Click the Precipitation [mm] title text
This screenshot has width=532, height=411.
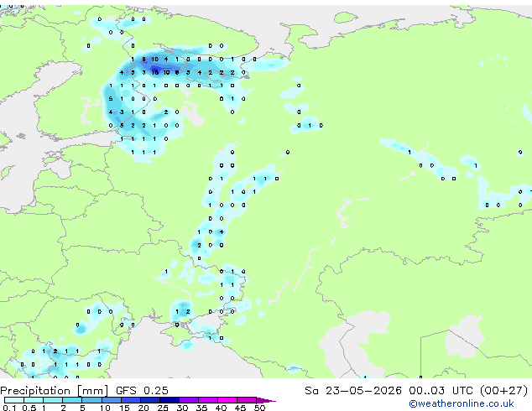(55, 390)
